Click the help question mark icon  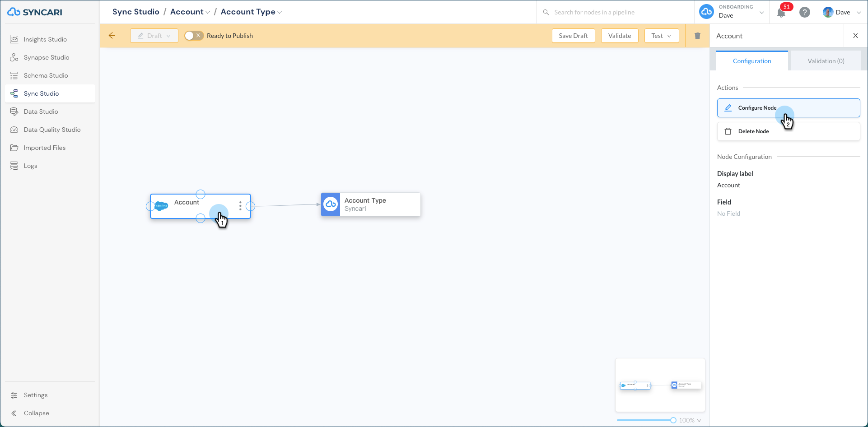(804, 12)
